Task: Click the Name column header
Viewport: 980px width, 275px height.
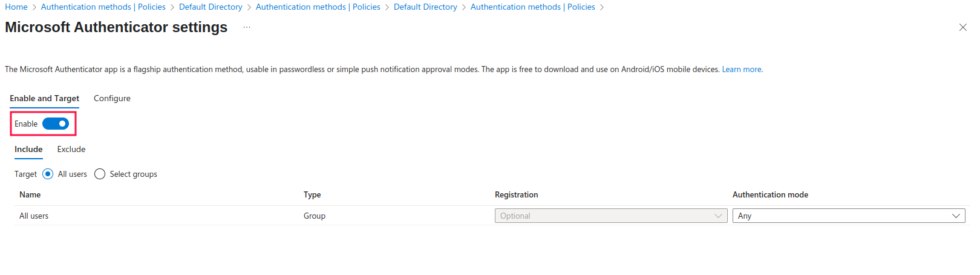Action: (x=30, y=194)
